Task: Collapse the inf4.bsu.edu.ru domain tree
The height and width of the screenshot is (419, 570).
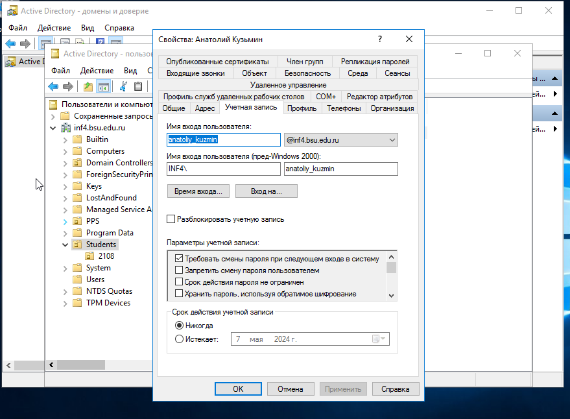Action: (x=53, y=128)
